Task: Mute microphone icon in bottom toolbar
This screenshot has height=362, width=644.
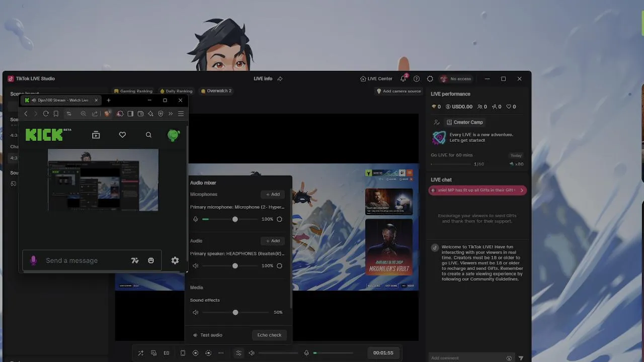Action: pyautogui.click(x=306, y=353)
